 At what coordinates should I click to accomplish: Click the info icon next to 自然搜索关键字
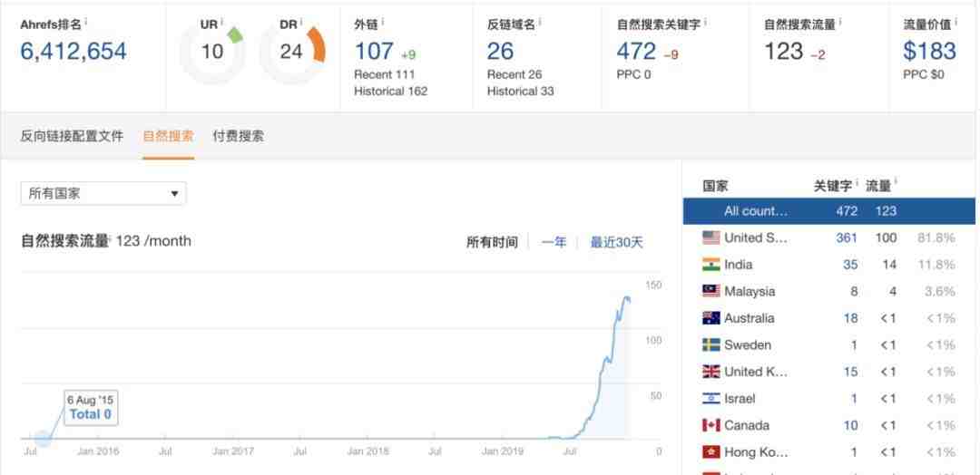pos(706,22)
